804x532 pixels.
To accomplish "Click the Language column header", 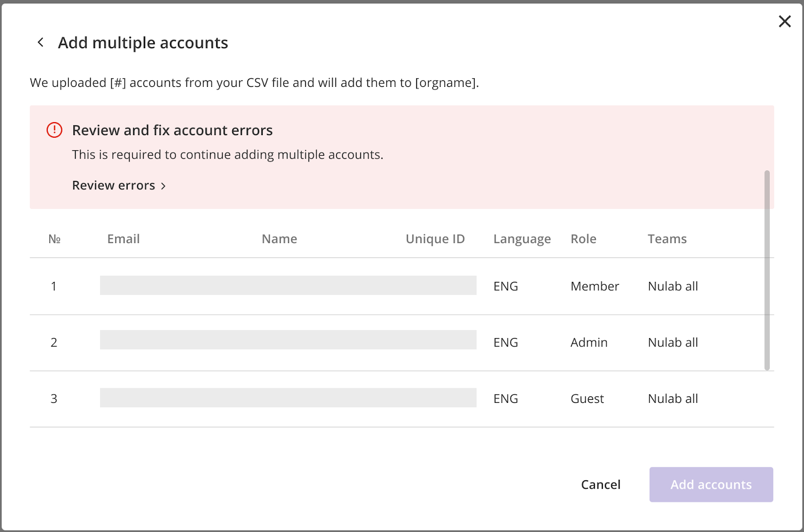I will click(x=522, y=239).
